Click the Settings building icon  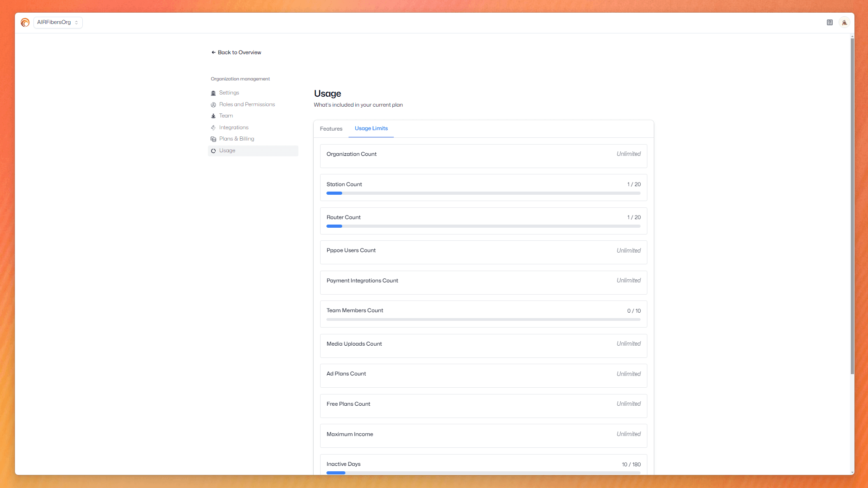[213, 93]
